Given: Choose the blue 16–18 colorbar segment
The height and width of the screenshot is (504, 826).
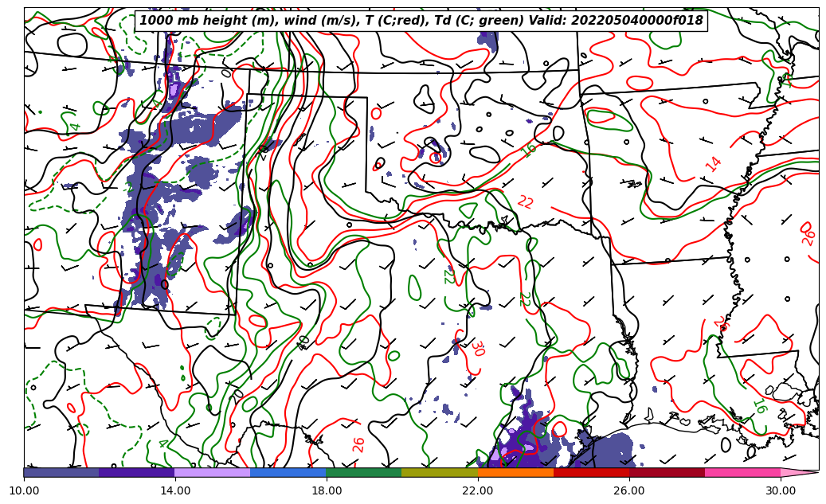Looking at the screenshot, I should [x=288, y=472].
